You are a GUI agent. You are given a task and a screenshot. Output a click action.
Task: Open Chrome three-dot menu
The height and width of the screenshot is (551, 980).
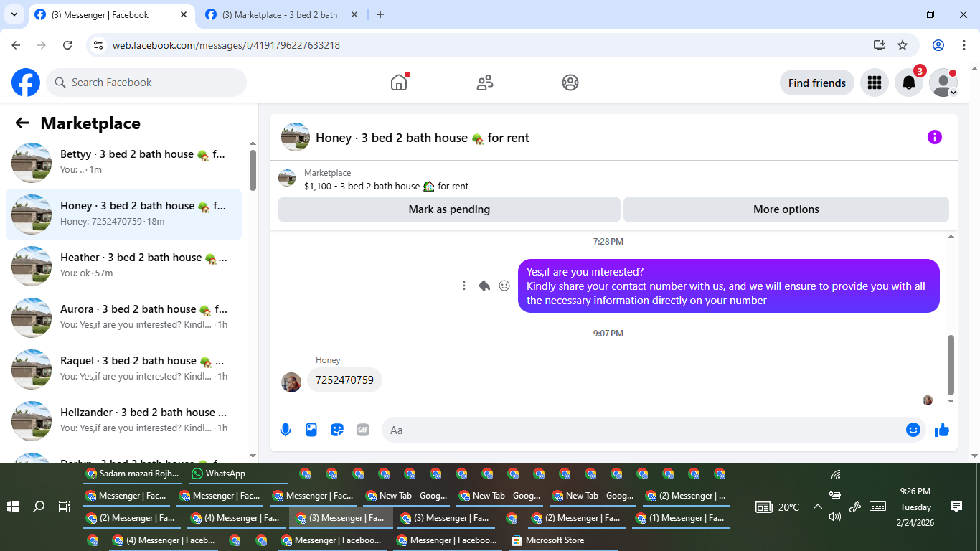tap(964, 45)
